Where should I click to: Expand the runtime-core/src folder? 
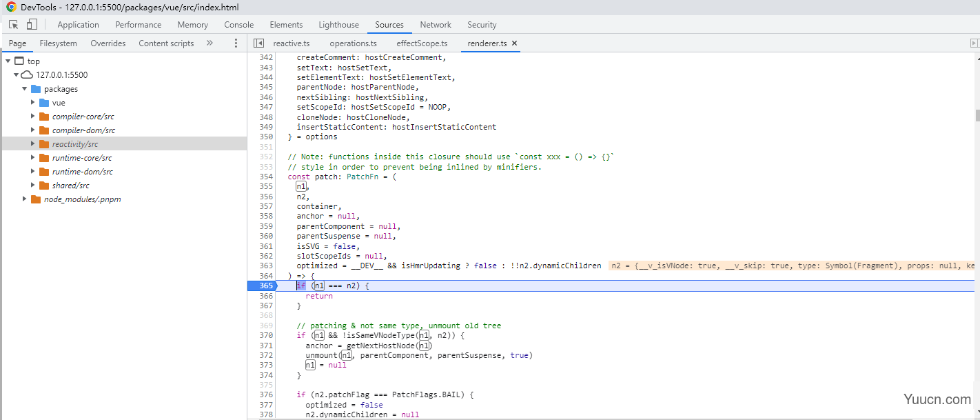click(x=32, y=157)
